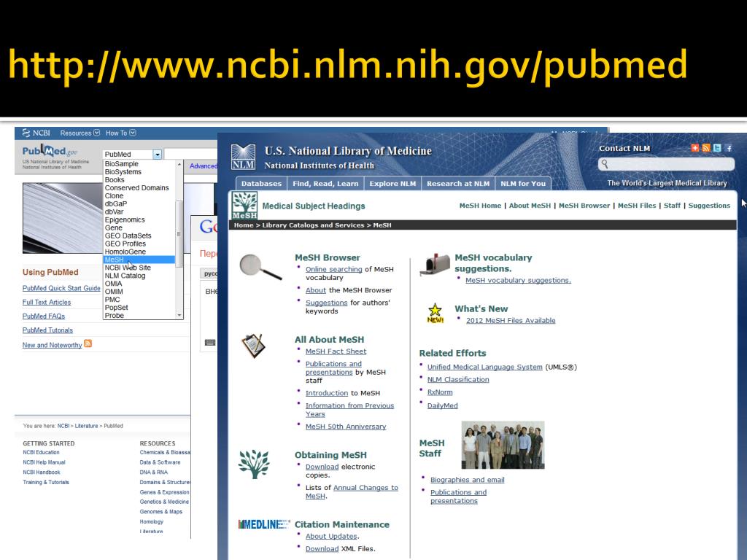Viewport: 747px width, 560px height.
Task: Open the NLM for You tab
Action: coord(523,184)
